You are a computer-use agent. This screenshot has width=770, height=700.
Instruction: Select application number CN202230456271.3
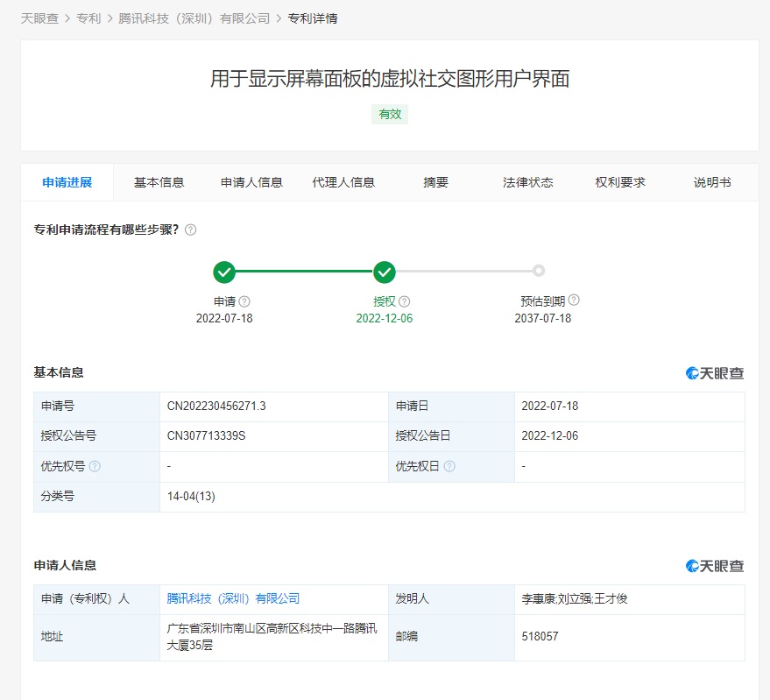point(216,407)
